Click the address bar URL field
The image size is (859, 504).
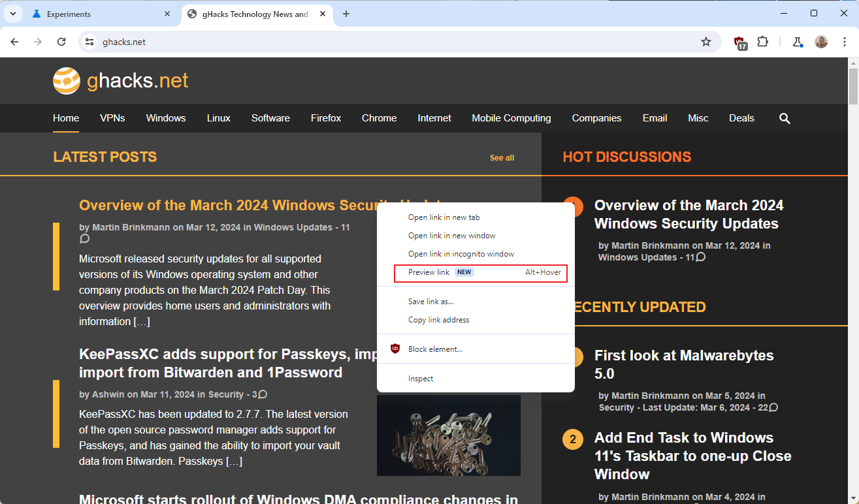tap(392, 42)
